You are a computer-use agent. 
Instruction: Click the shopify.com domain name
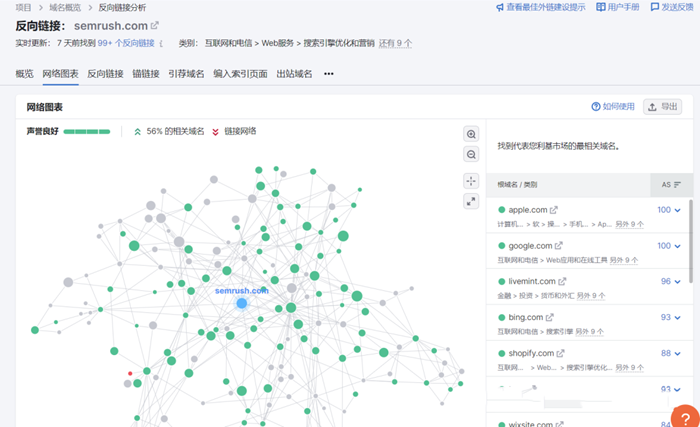(x=531, y=353)
